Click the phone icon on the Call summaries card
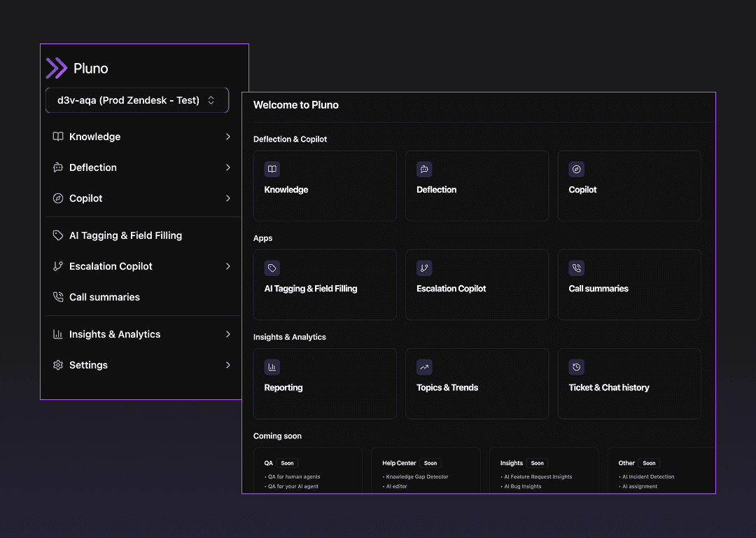The width and height of the screenshot is (756, 538). point(576,268)
